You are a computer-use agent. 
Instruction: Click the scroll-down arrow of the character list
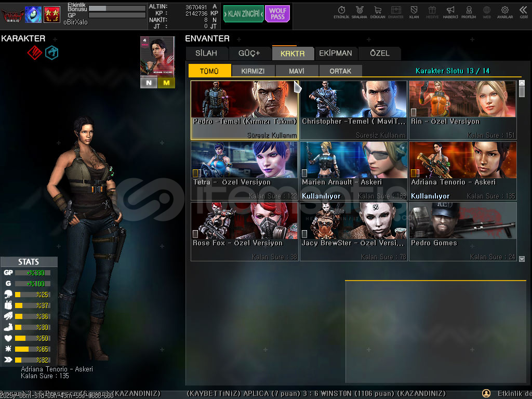coord(522,259)
